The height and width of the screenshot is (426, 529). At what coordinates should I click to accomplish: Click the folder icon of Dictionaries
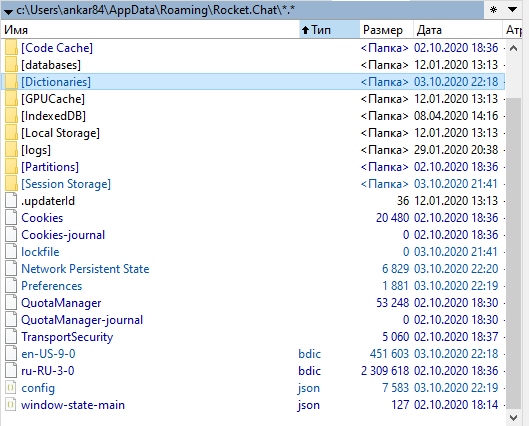[11, 82]
